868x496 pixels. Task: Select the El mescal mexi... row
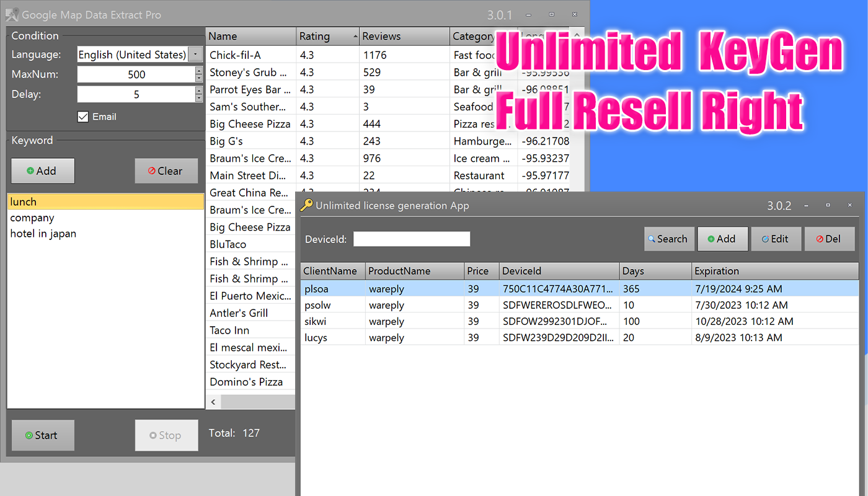(x=250, y=347)
